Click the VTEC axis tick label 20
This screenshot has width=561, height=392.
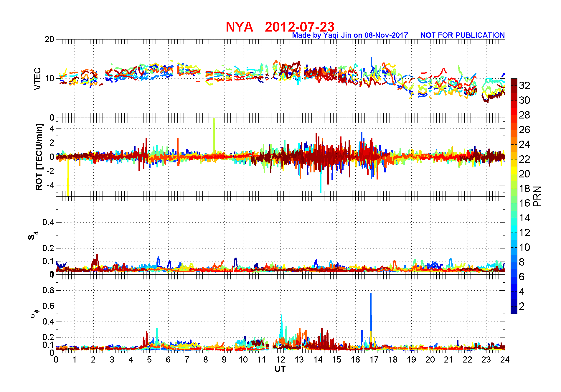pos(49,39)
